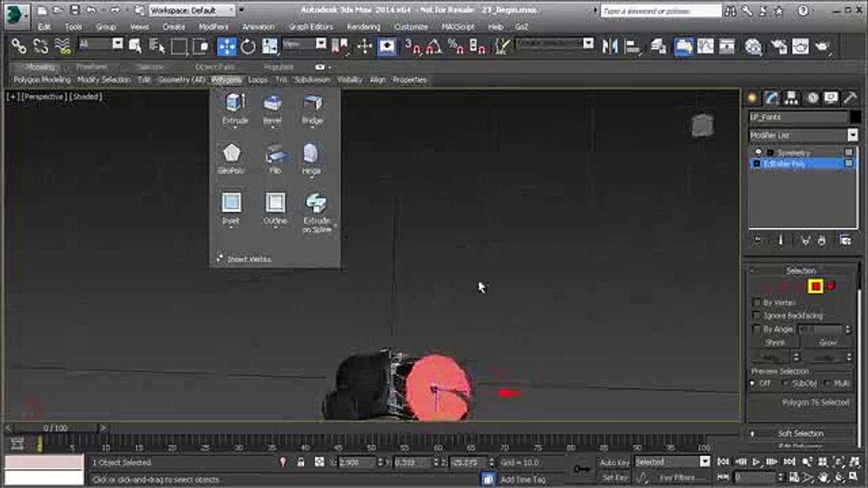Select Element sub-object level icon
The width and height of the screenshot is (868, 488).
[x=831, y=287]
